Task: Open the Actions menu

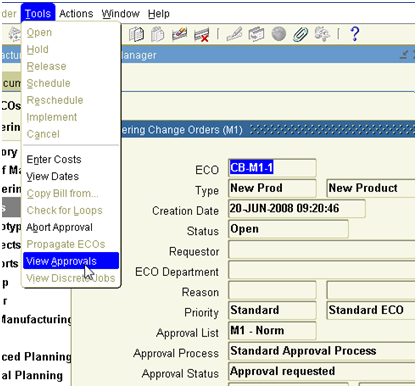Action: click(76, 14)
